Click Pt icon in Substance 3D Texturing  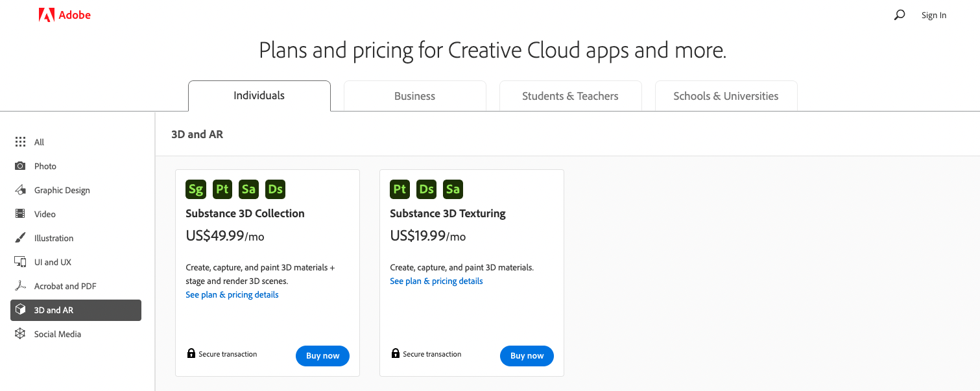click(400, 189)
